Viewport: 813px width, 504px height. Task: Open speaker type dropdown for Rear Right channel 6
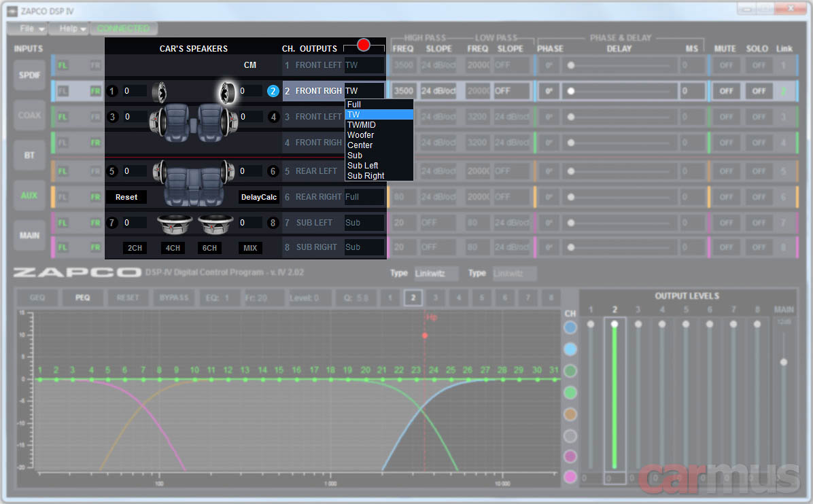pyautogui.click(x=364, y=197)
